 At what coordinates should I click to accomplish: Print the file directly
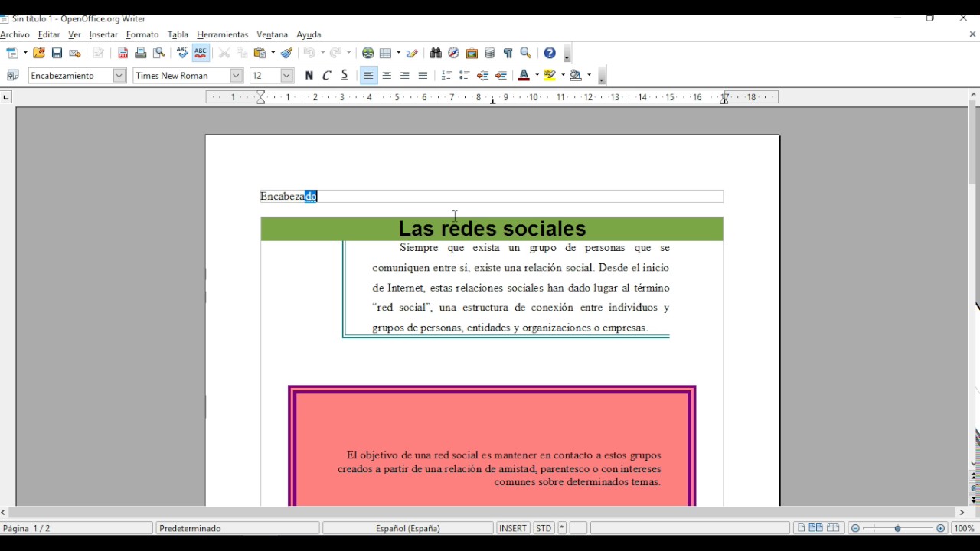(140, 53)
